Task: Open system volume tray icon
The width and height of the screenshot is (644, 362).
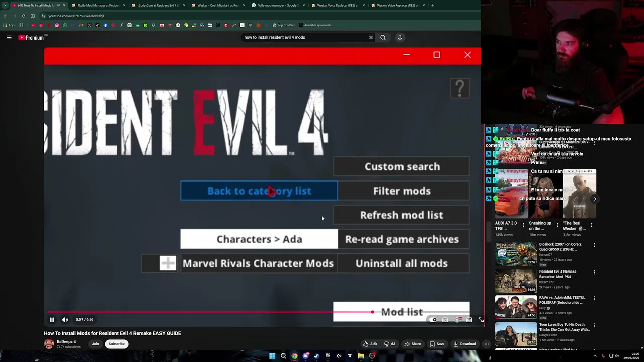Action: click(x=618, y=356)
